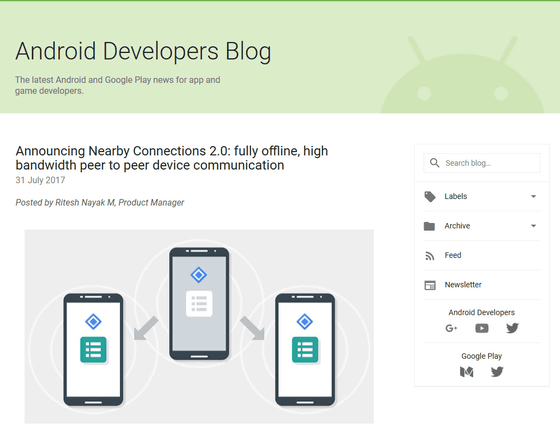Image resolution: width=560 pixels, height=434 pixels.
Task: Click the Google Play sidebar heading
Action: click(481, 356)
